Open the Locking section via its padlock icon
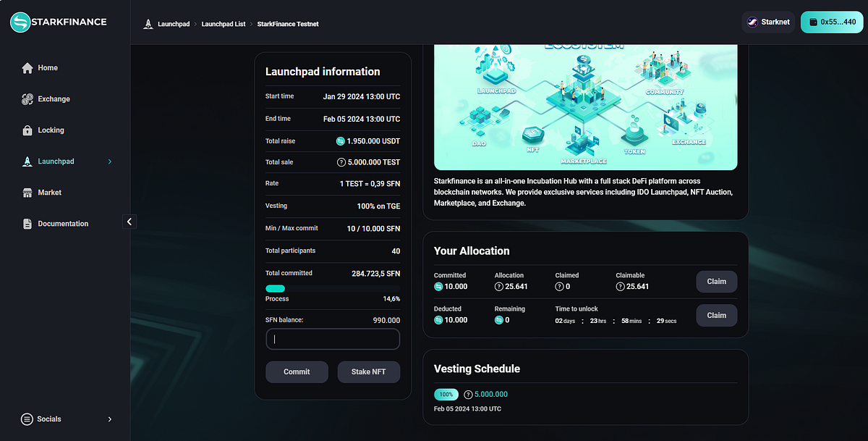The width and height of the screenshot is (868, 441). click(x=28, y=130)
